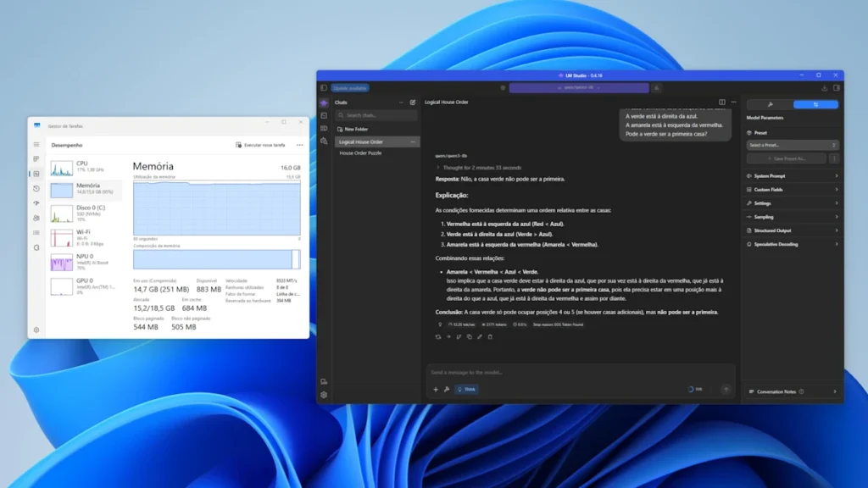Select the Disco 0 (C:) performance entry

pyautogui.click(x=85, y=213)
